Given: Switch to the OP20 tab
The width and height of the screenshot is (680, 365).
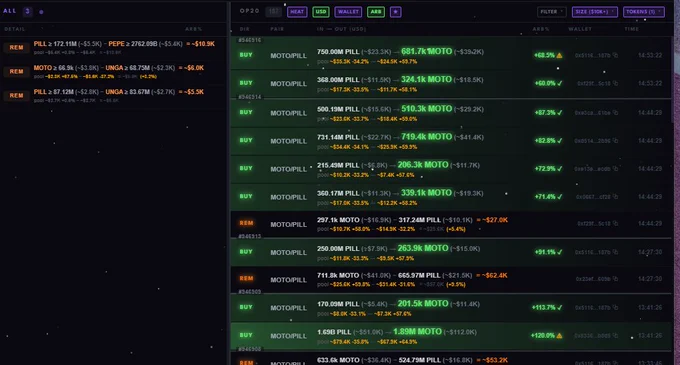Looking at the screenshot, I should point(250,11).
